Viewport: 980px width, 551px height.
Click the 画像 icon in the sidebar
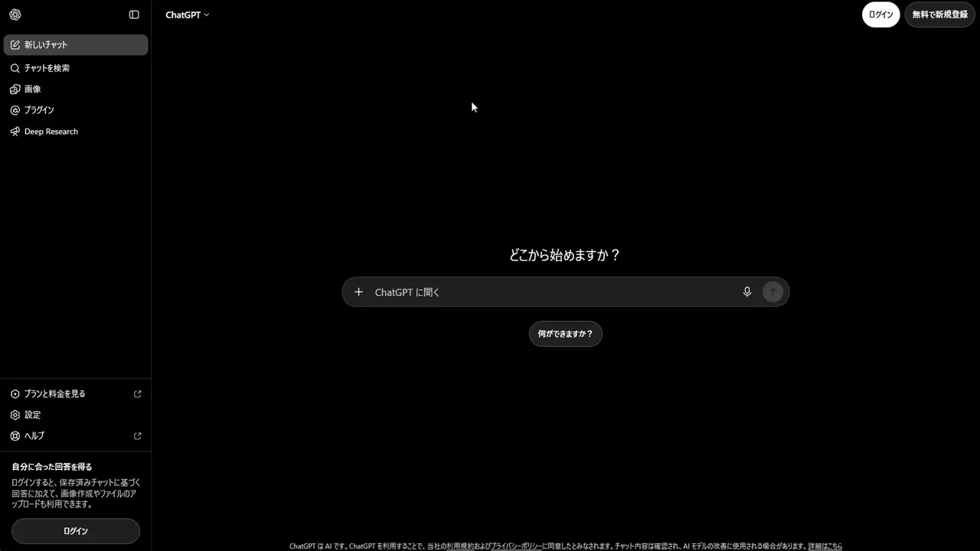click(15, 90)
